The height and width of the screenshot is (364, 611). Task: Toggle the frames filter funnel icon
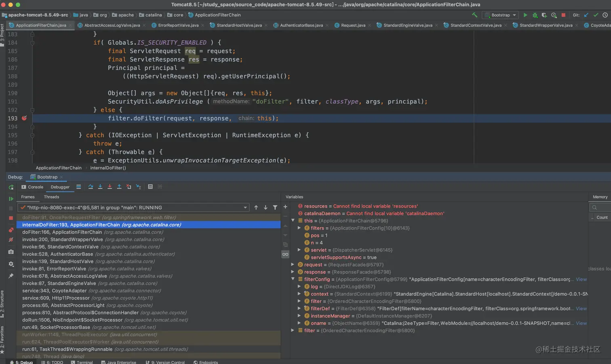(x=275, y=208)
